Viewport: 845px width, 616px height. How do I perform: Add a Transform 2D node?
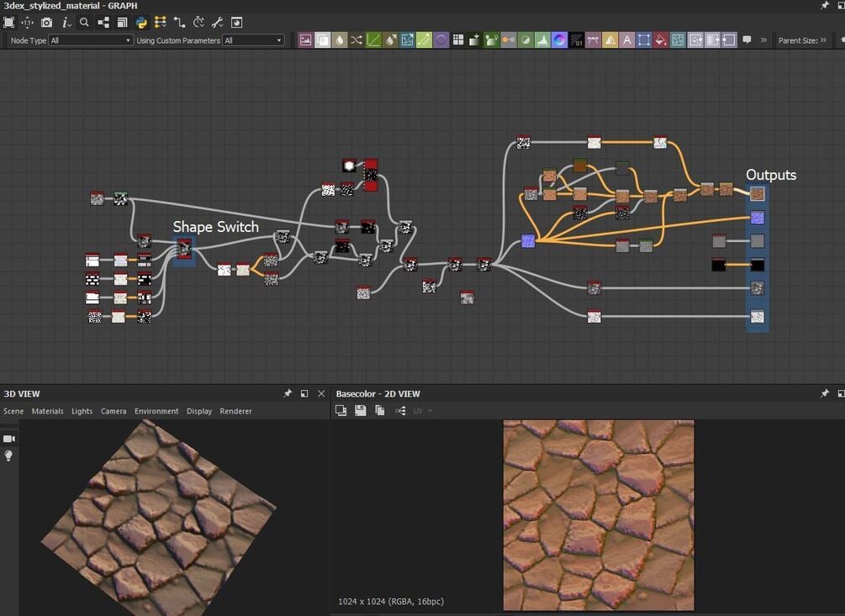[x=644, y=40]
